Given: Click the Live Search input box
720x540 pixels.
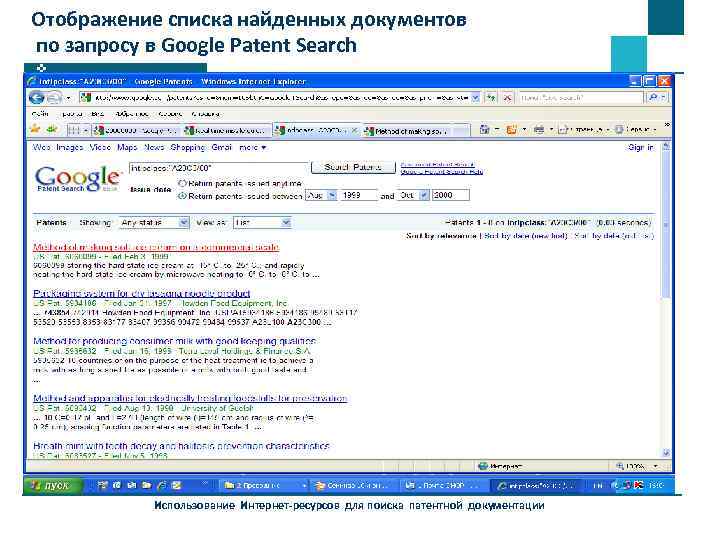Looking at the screenshot, I should click(x=581, y=97).
